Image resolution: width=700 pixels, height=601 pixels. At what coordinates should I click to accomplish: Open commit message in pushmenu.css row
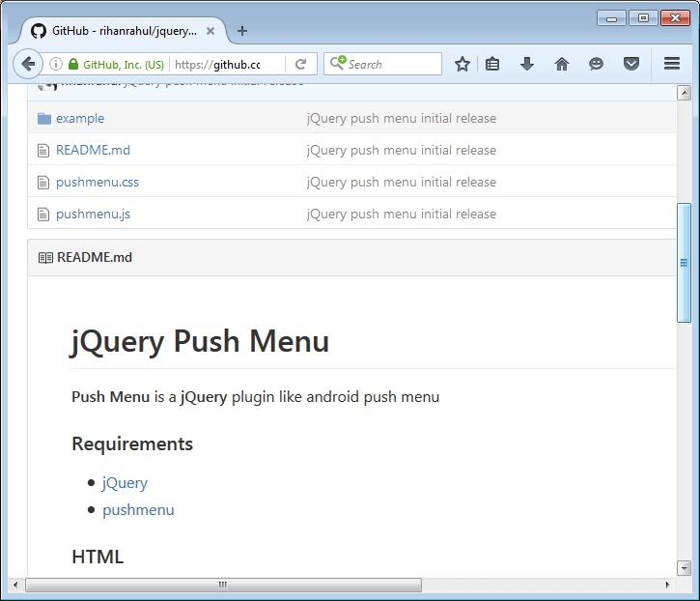402,183
